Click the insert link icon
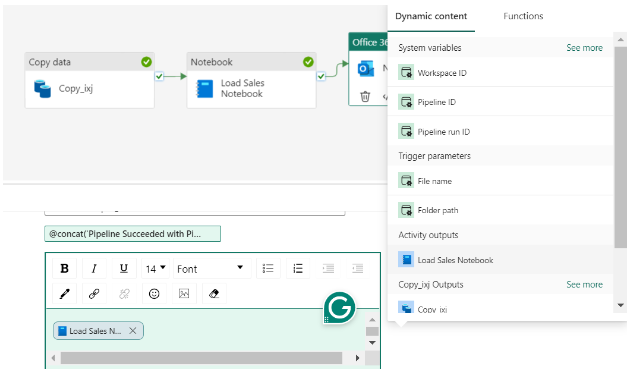This screenshot has width=630, height=379. [x=94, y=294]
